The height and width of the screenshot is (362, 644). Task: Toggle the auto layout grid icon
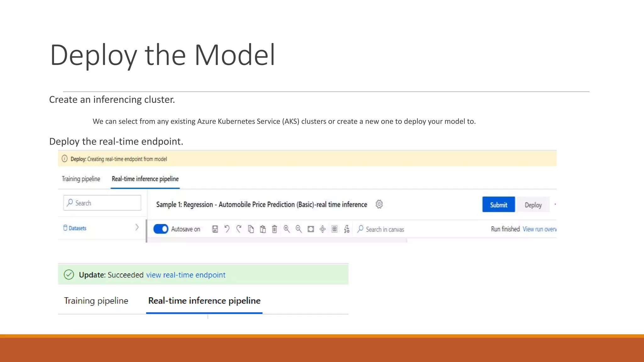(335, 229)
